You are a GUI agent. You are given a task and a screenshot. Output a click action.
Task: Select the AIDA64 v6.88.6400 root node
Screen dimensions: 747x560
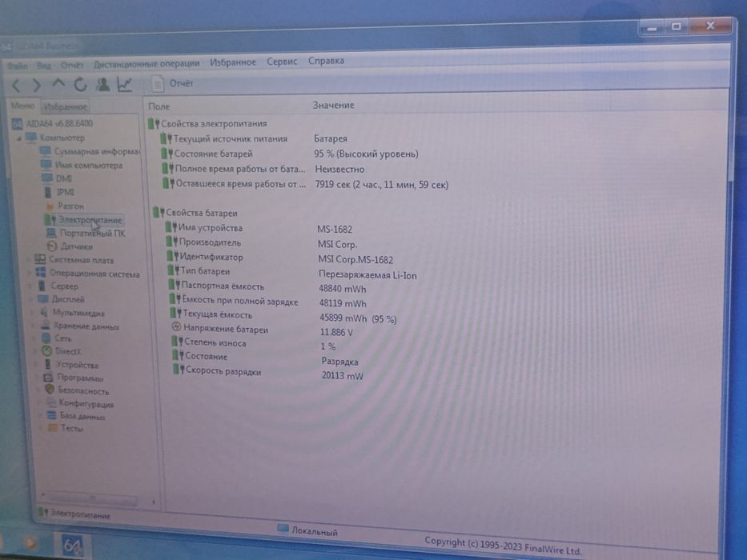coord(52,124)
